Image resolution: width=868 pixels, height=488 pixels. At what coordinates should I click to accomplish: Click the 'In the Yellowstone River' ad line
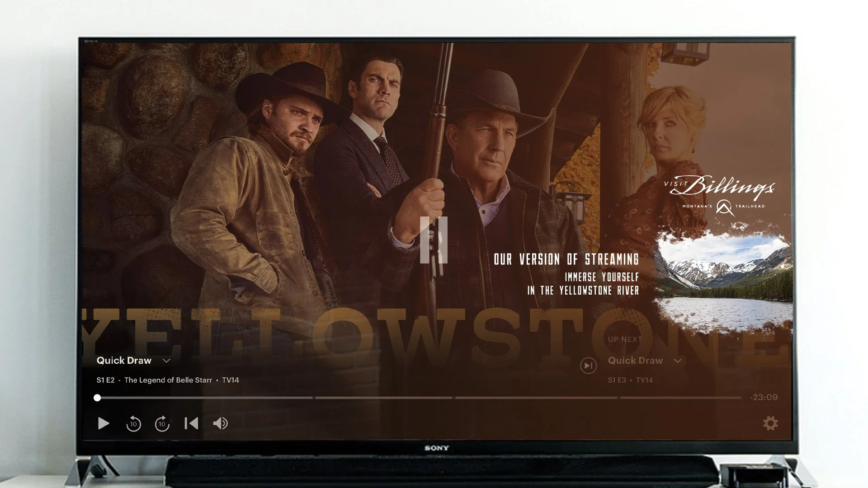(x=583, y=291)
